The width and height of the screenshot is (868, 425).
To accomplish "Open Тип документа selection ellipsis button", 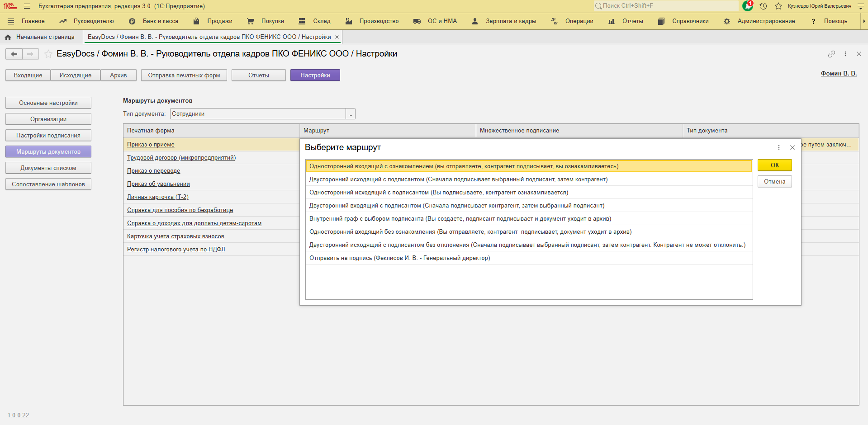I will point(350,114).
